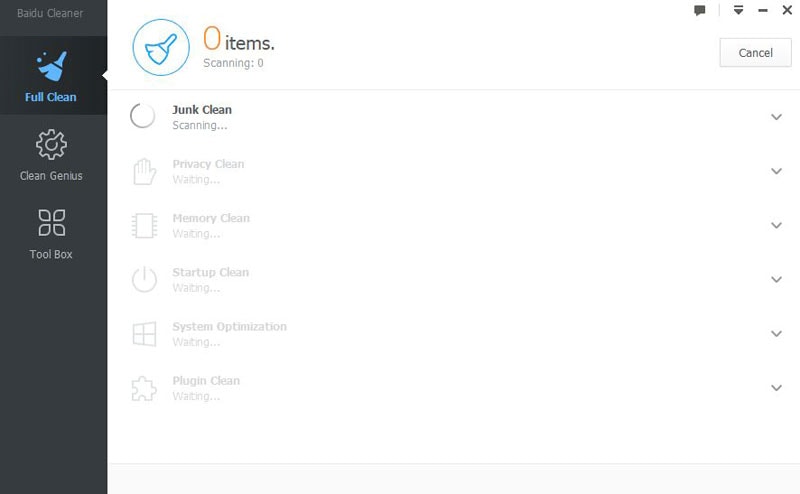Expand the Startup Clean section chevron
This screenshot has width=800, height=494.
tap(776, 279)
